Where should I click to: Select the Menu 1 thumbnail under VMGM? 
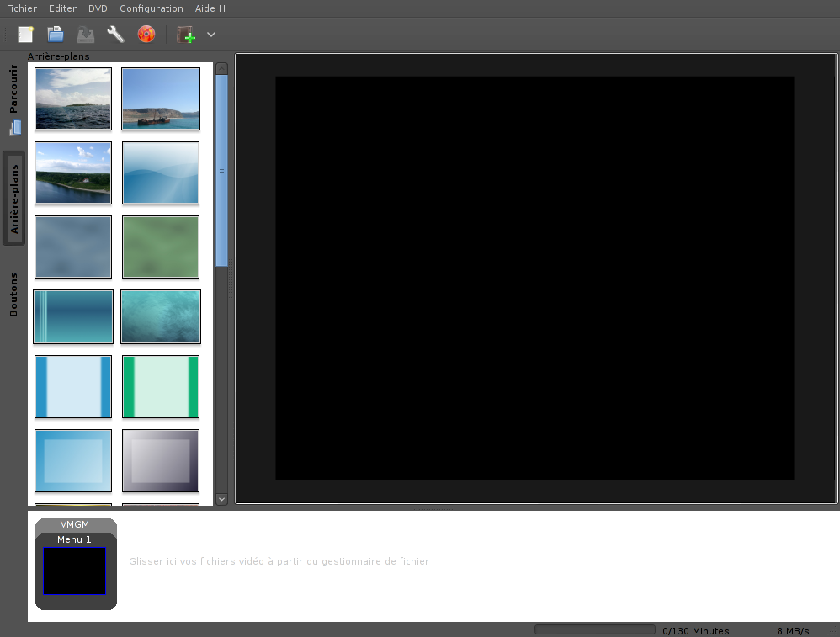click(74, 571)
